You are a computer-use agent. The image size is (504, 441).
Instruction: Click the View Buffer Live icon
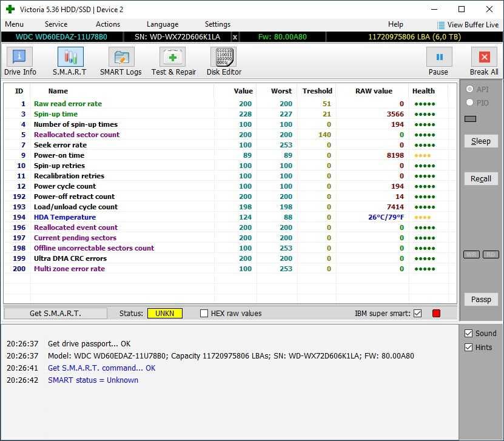pyautogui.click(x=441, y=25)
